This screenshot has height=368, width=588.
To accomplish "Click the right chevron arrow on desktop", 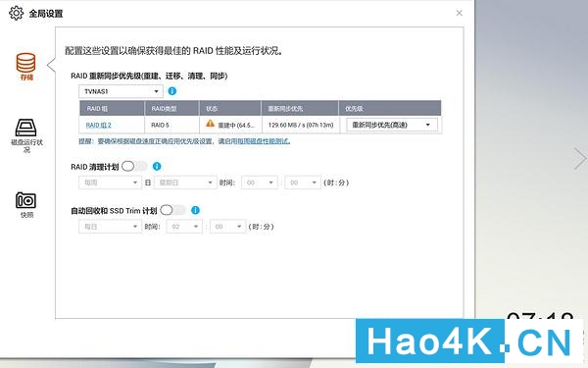I will click(x=580, y=159).
